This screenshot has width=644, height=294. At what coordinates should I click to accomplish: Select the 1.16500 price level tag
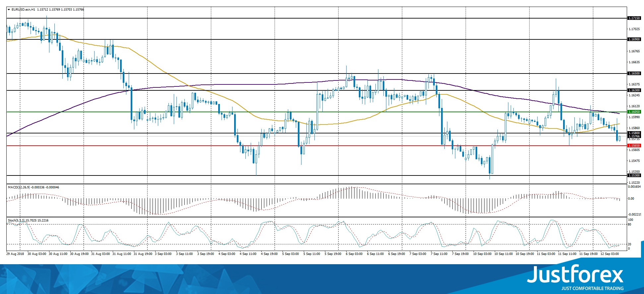click(634, 73)
